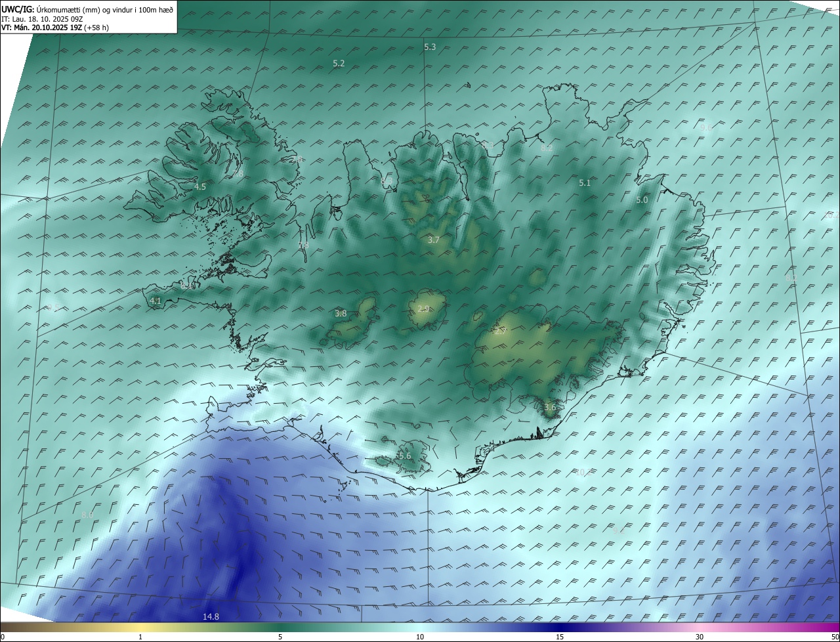Click the 2.9 value on the central glacier
This screenshot has width=840, height=642.
pos(423,309)
